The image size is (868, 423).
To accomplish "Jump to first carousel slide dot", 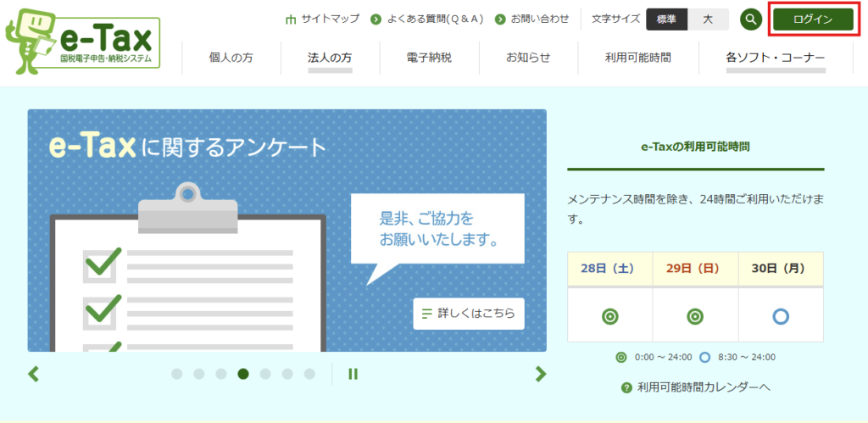I will 176,375.
